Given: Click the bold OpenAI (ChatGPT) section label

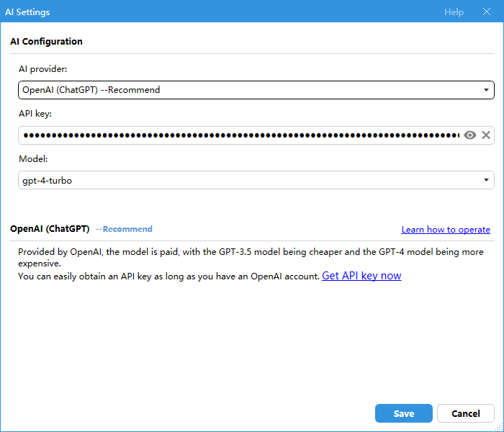Looking at the screenshot, I should pos(50,229).
